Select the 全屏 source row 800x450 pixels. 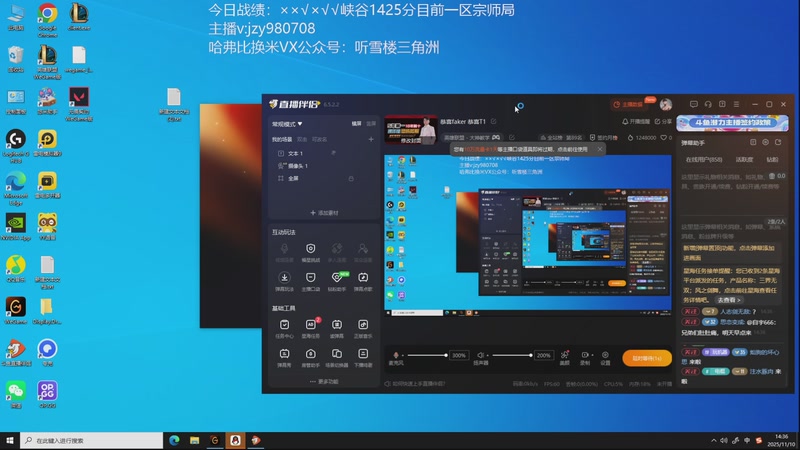324,179
